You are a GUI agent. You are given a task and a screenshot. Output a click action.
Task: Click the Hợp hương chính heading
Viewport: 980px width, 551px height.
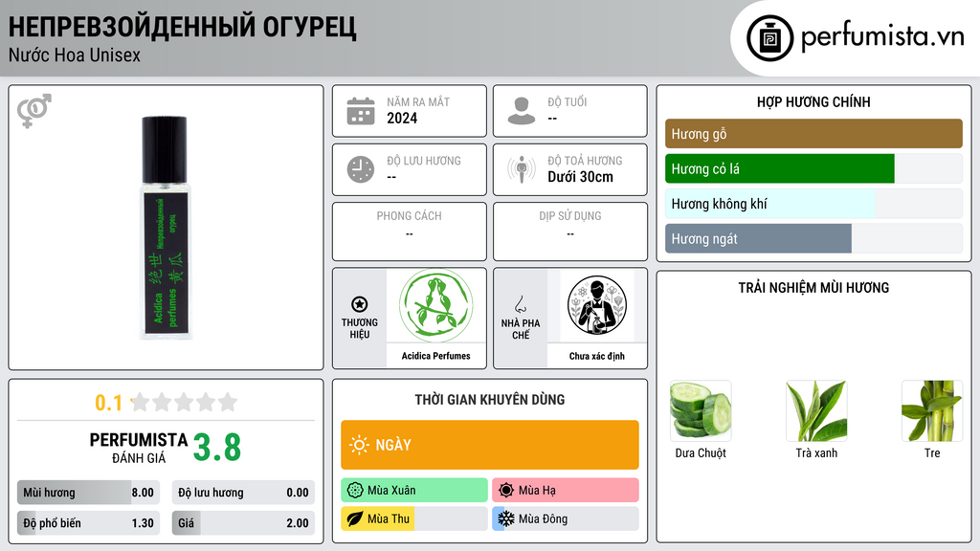pos(813,101)
